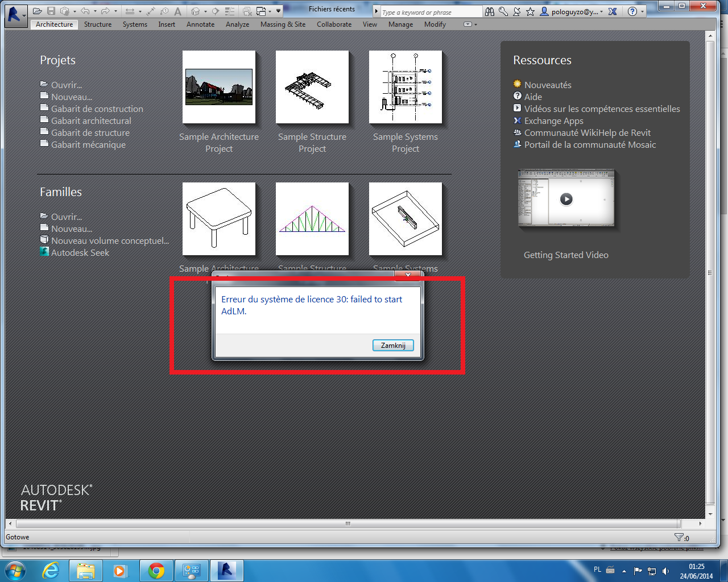Open Internet Explorer from the taskbar

tap(51, 571)
